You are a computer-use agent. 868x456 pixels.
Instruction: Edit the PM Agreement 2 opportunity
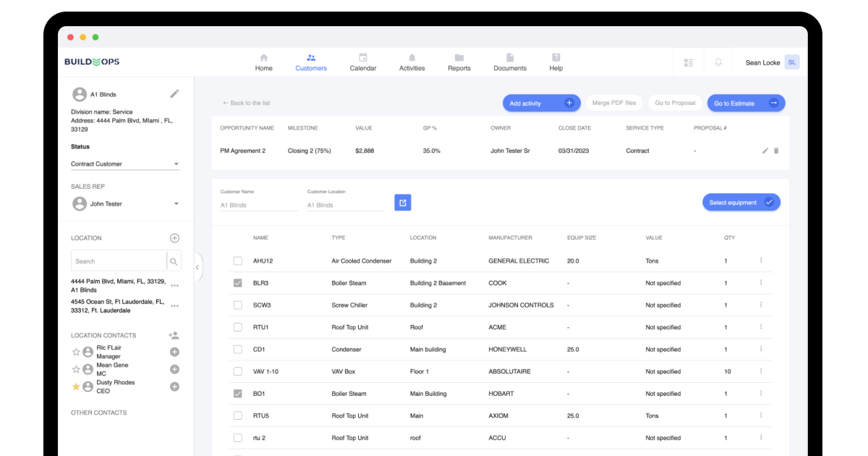(765, 151)
